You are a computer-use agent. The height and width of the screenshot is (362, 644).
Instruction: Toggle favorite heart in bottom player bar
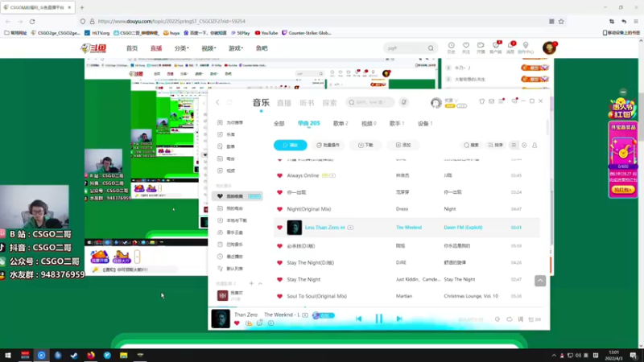(x=237, y=323)
